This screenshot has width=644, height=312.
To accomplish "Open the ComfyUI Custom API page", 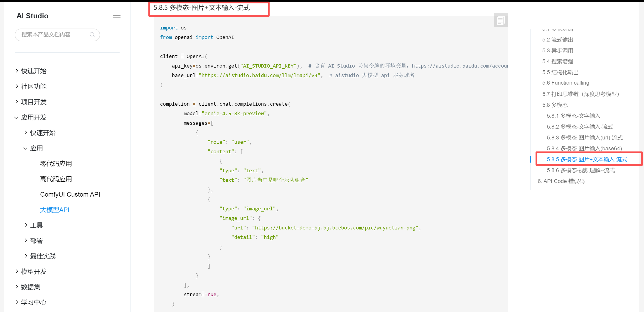I will click(x=70, y=194).
